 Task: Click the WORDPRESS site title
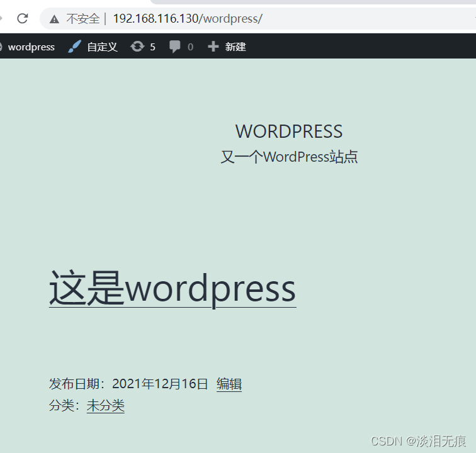click(x=289, y=131)
